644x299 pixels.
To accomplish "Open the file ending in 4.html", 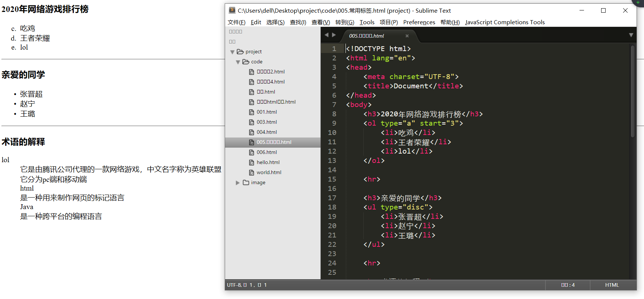I will point(271,82).
